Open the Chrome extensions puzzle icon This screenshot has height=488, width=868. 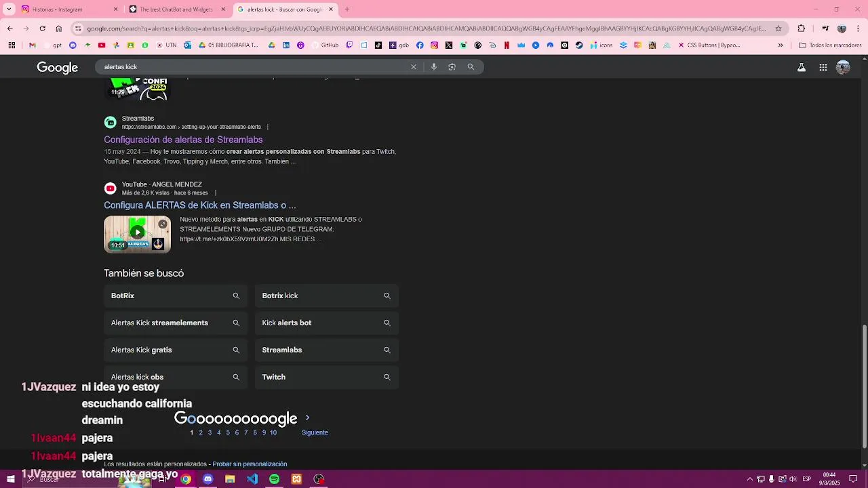[x=802, y=28]
